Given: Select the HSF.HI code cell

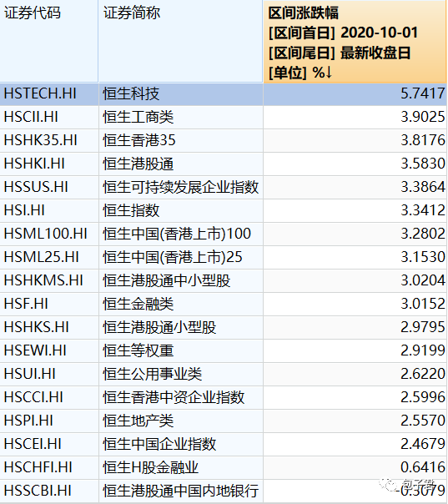Looking at the screenshot, I should (49, 304).
